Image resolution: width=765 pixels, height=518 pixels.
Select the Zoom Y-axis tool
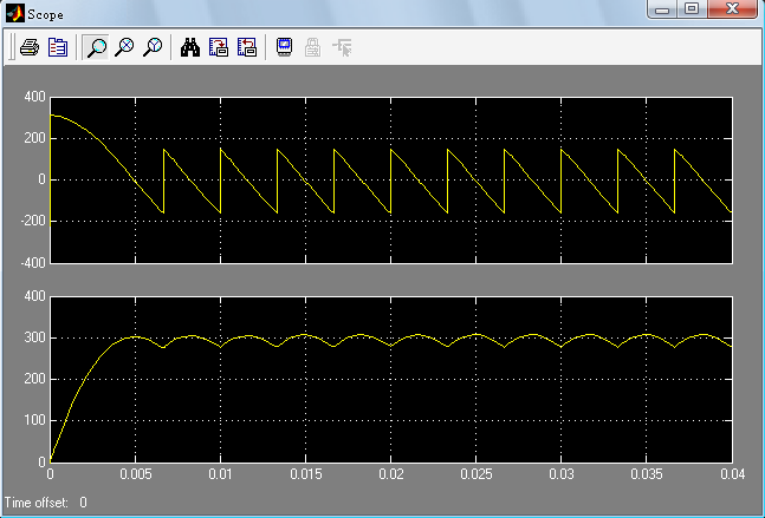153,47
